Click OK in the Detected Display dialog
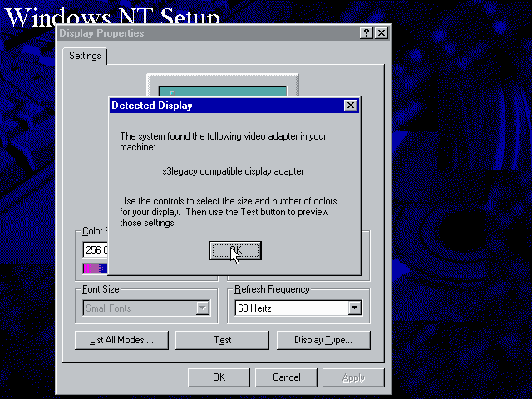This screenshot has width=532, height=399. [235, 250]
